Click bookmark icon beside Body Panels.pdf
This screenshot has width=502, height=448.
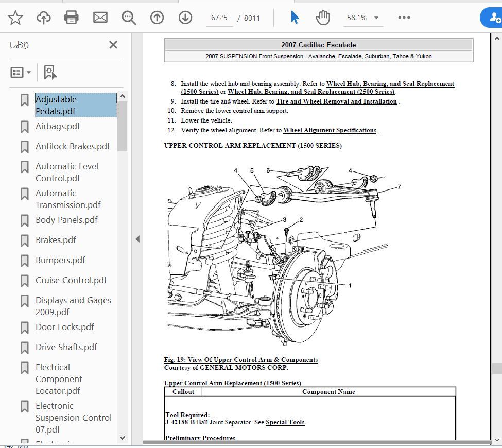(x=25, y=220)
